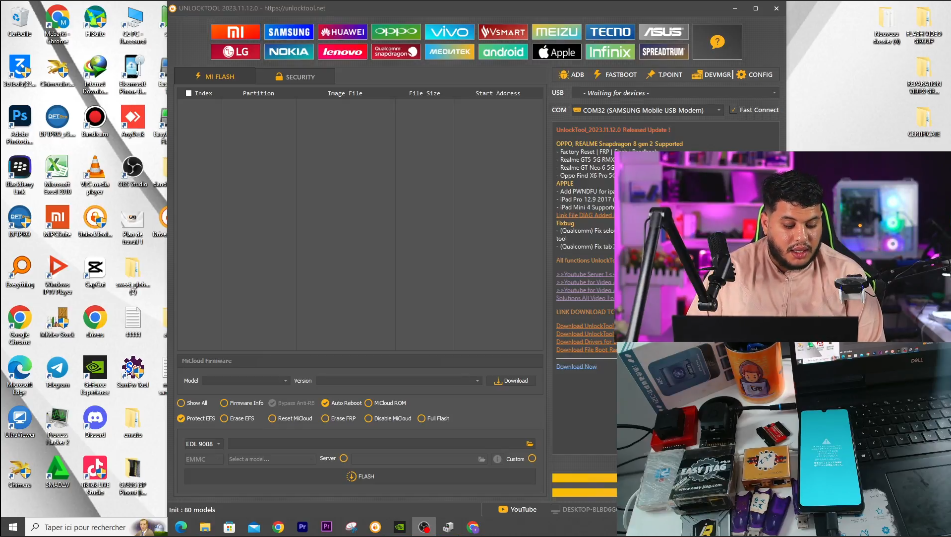The width and height of the screenshot is (951, 537).
Task: Click the MiCloud firmware Download button
Action: coord(511,381)
